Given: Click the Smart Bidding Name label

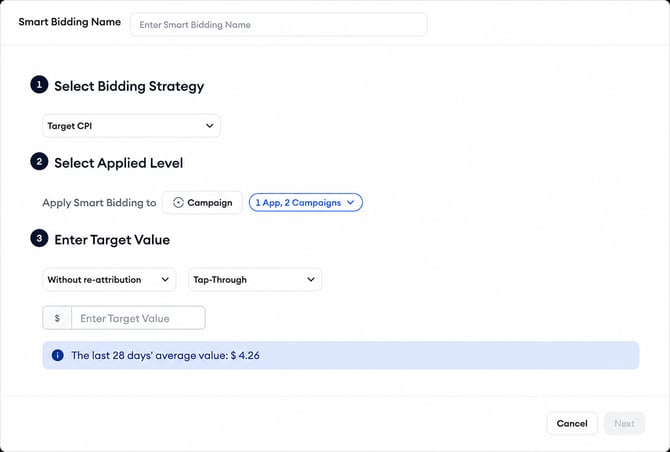Looking at the screenshot, I should (70, 22).
